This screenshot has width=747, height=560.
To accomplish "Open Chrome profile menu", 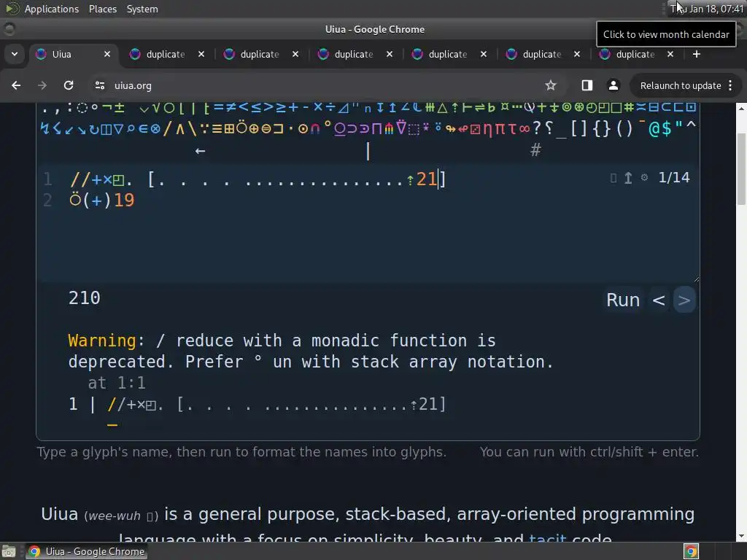I will [x=613, y=85].
